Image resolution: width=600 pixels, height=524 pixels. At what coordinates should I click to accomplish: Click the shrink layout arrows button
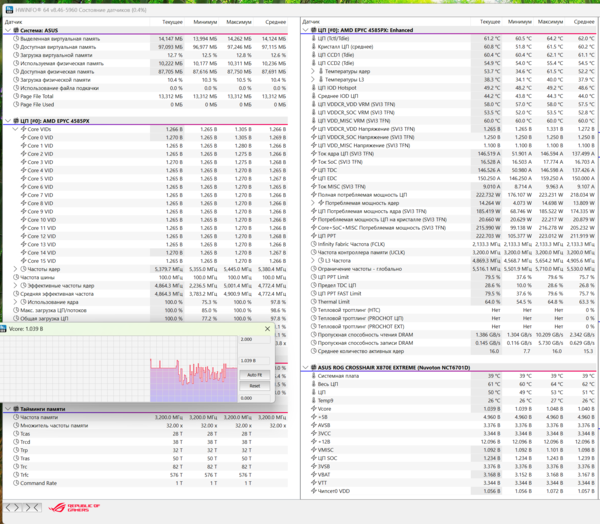coord(32,508)
